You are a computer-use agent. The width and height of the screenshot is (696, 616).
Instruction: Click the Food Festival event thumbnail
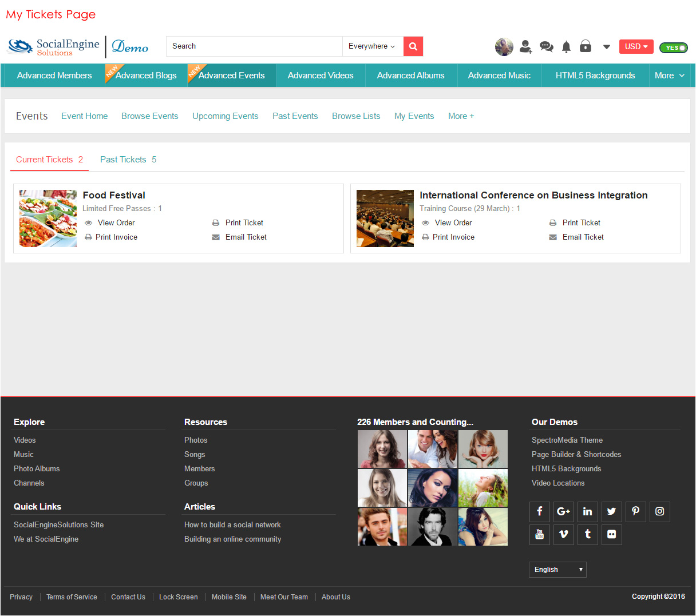pyautogui.click(x=48, y=218)
